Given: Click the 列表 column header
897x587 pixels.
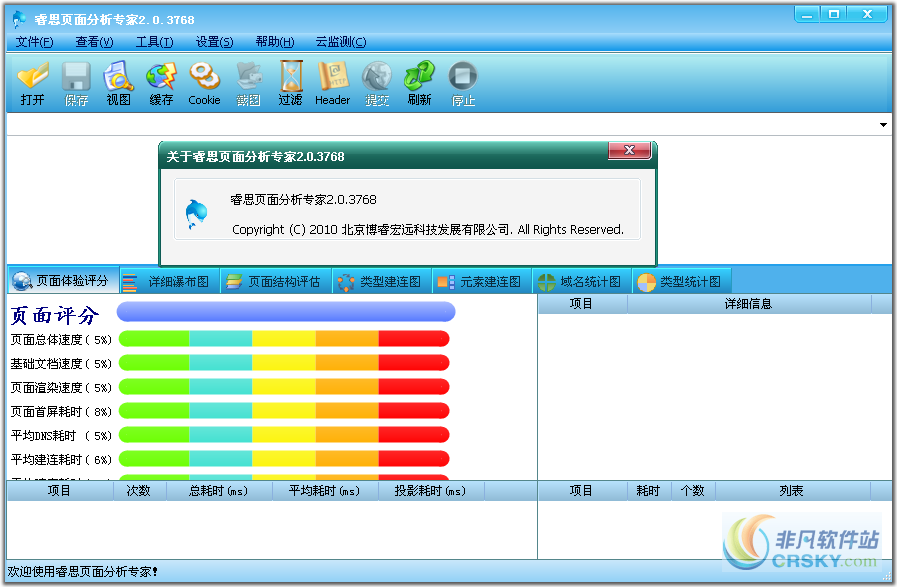Looking at the screenshot, I should coord(792,491).
